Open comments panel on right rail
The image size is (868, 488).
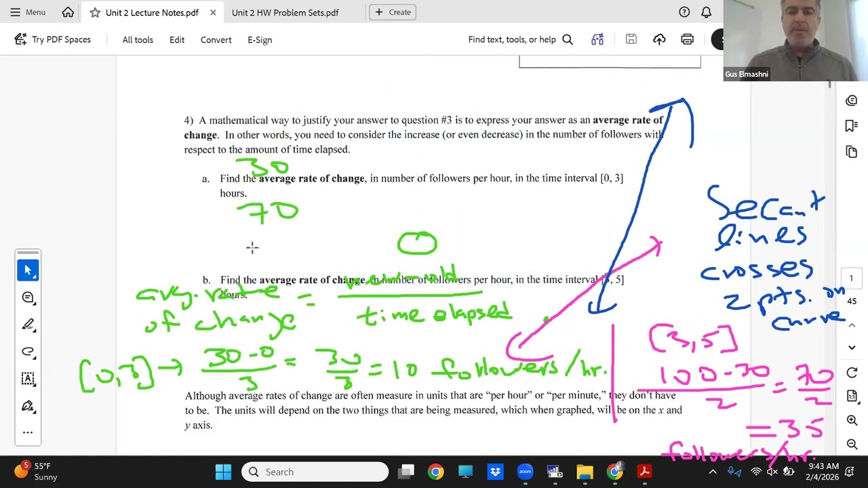click(852, 100)
